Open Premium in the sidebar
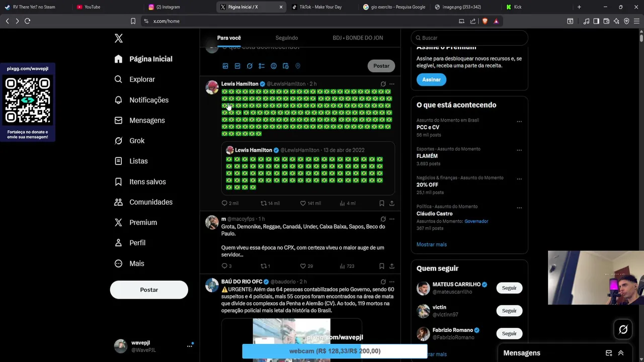Viewport: 644px width, 362px height. 136,222
